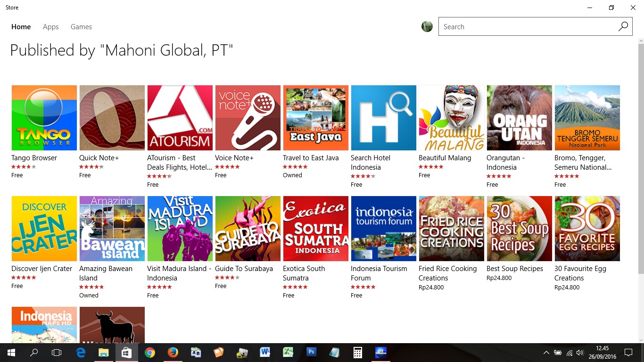Open the Indonesia Tourism Forum icon

[384, 229]
